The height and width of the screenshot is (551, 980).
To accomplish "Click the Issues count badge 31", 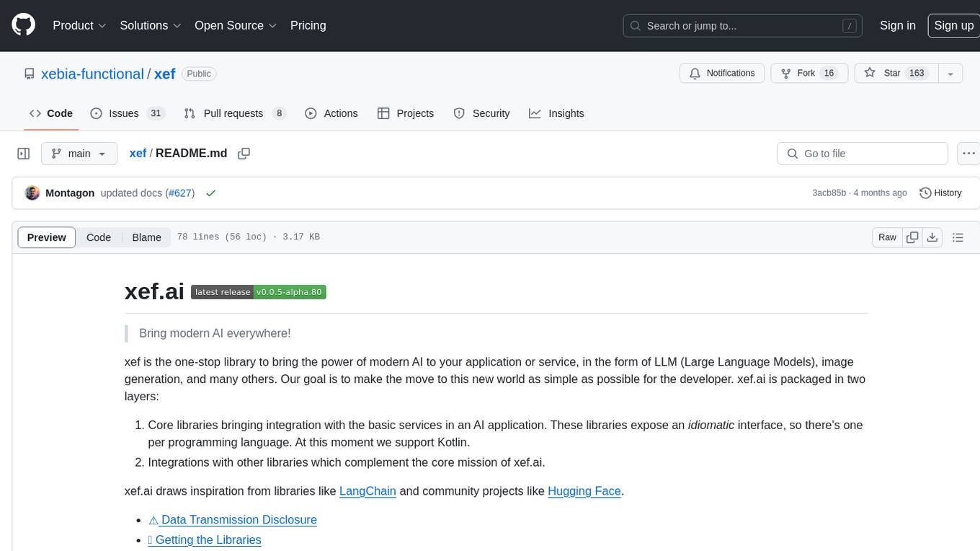I will tap(156, 113).
